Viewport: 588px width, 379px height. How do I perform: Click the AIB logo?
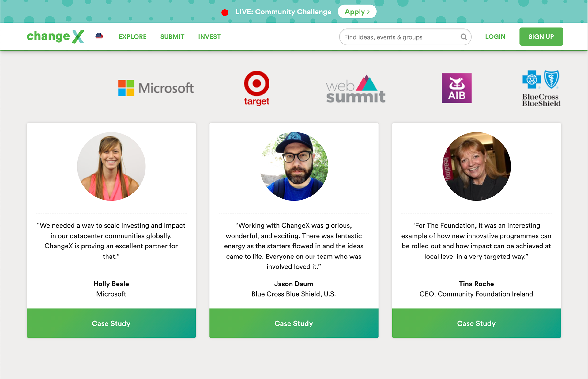pos(457,88)
